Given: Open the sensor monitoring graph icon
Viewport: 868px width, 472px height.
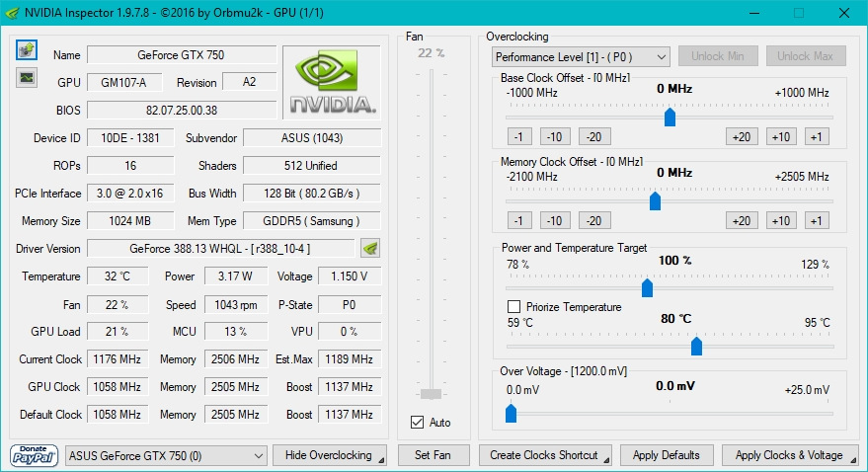Looking at the screenshot, I should click(x=26, y=78).
